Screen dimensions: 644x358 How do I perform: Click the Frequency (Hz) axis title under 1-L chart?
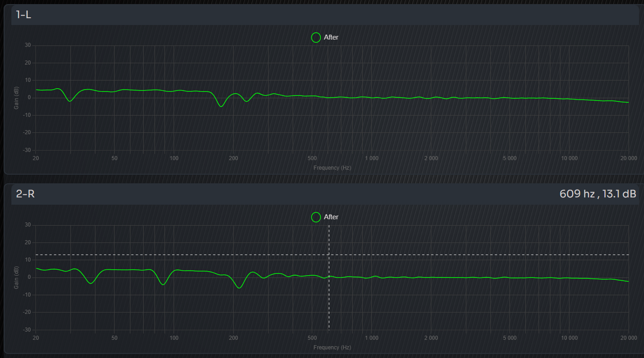tap(332, 168)
